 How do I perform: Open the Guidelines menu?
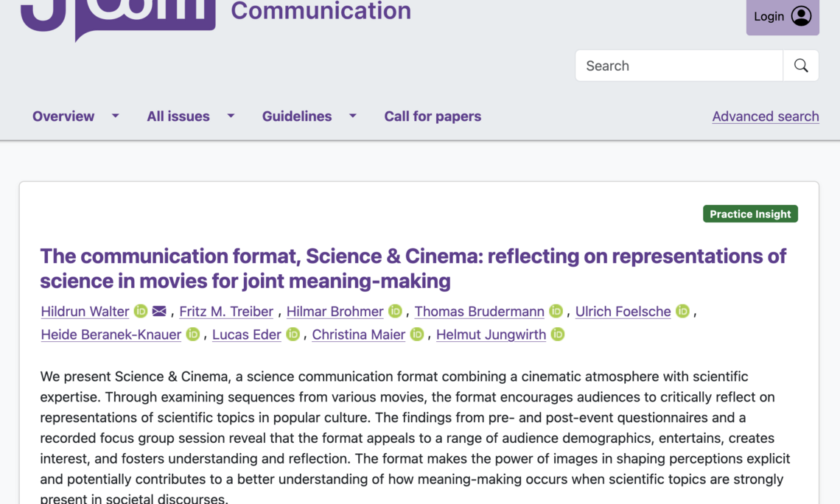click(297, 116)
